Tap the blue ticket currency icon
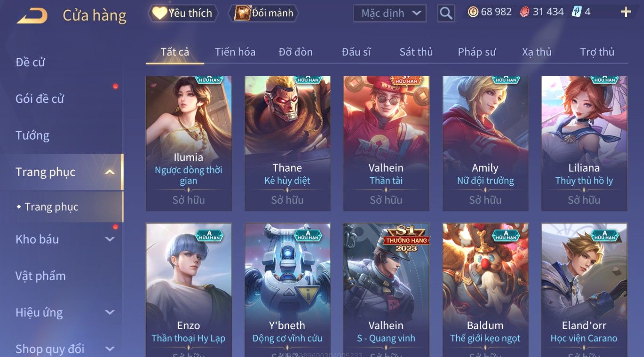Screen dimensions: 644x357 point(577,12)
